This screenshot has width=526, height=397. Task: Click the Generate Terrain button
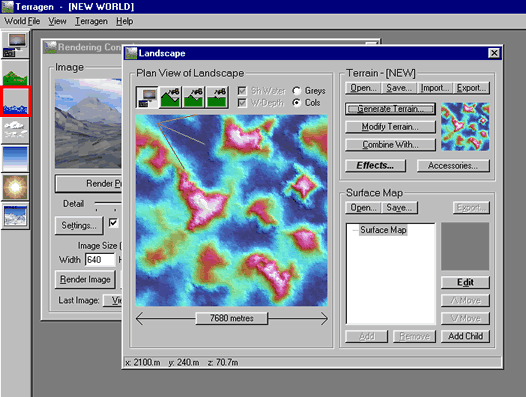click(390, 109)
